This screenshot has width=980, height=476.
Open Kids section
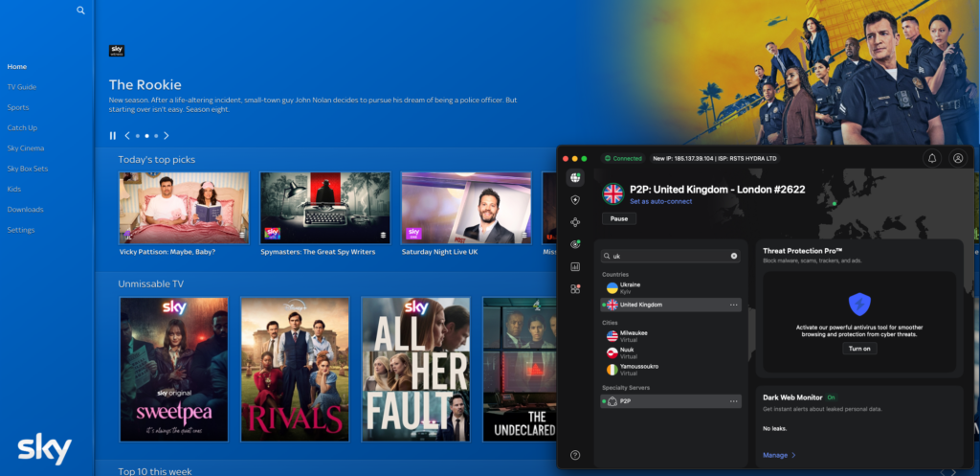[x=14, y=189]
